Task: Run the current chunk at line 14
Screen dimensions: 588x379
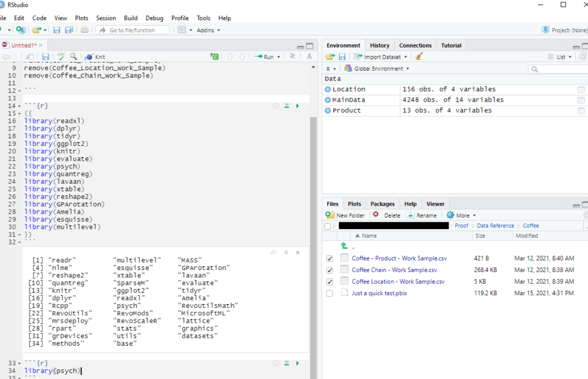Action: point(297,106)
